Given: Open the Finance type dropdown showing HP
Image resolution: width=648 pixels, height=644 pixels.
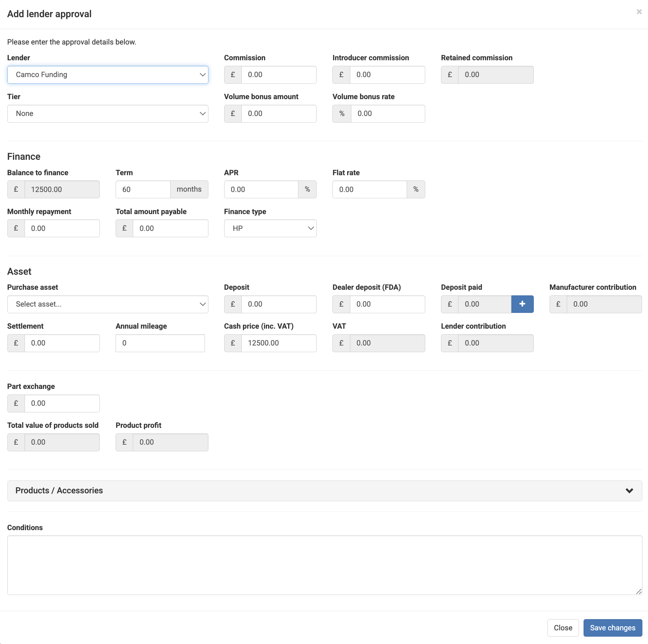Looking at the screenshot, I should (x=270, y=228).
